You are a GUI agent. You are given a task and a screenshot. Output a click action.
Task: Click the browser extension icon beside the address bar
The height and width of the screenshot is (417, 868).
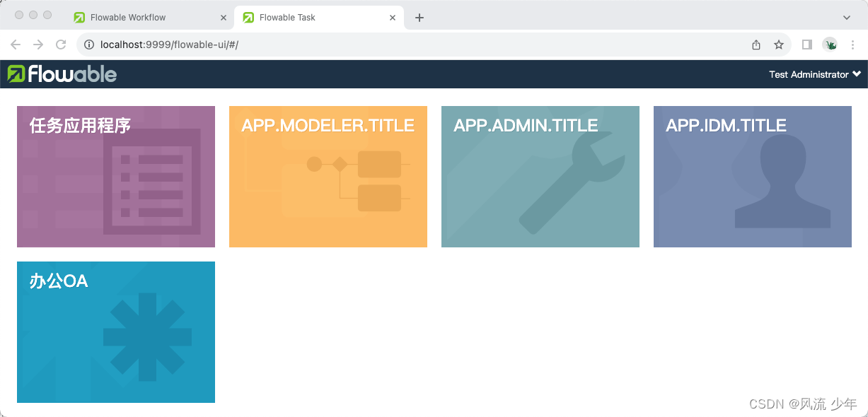click(x=830, y=44)
